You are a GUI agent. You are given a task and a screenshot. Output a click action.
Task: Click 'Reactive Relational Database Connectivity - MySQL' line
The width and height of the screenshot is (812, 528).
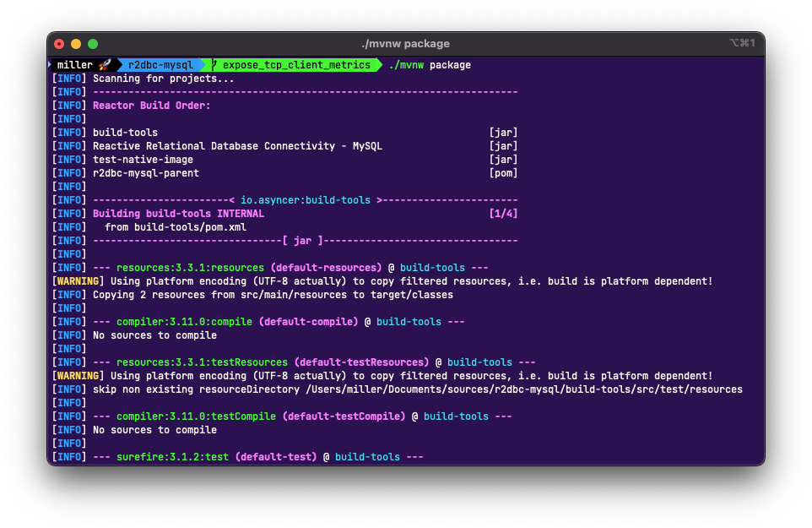click(x=238, y=145)
